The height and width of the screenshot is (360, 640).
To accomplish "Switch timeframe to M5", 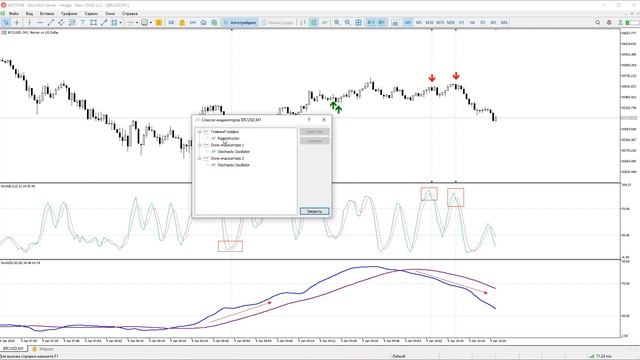I will point(418,22).
